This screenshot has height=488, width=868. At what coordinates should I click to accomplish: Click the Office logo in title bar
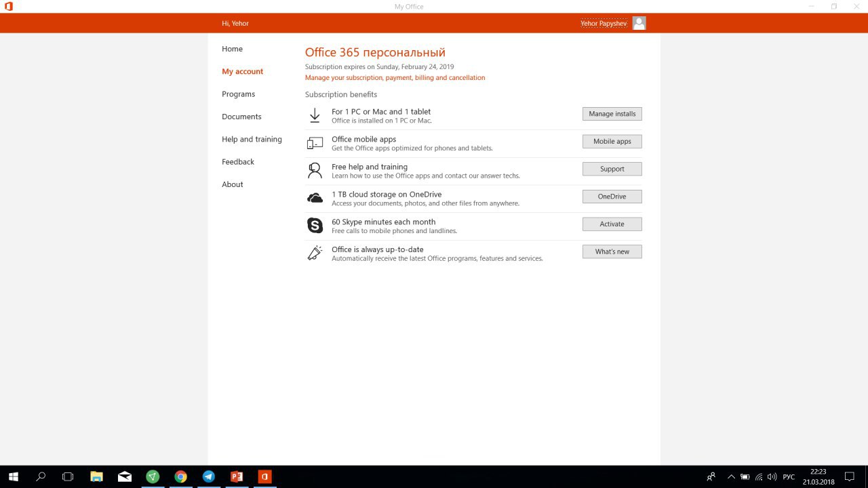(8, 6)
